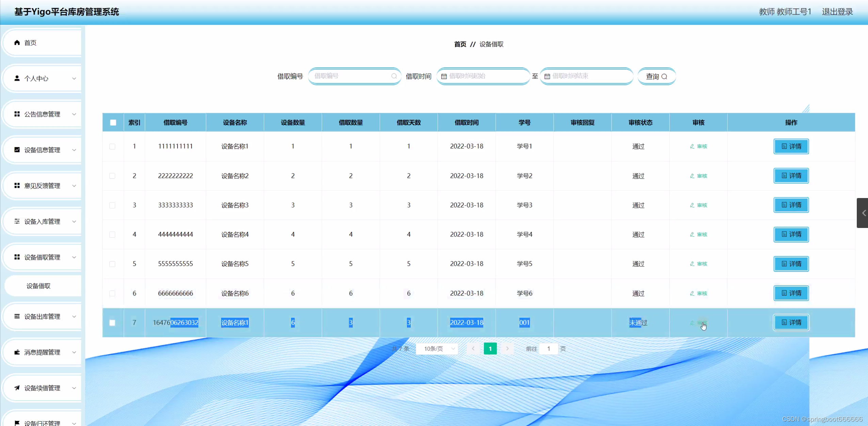Click the chart icon for 设备信息管理

coord(17,150)
